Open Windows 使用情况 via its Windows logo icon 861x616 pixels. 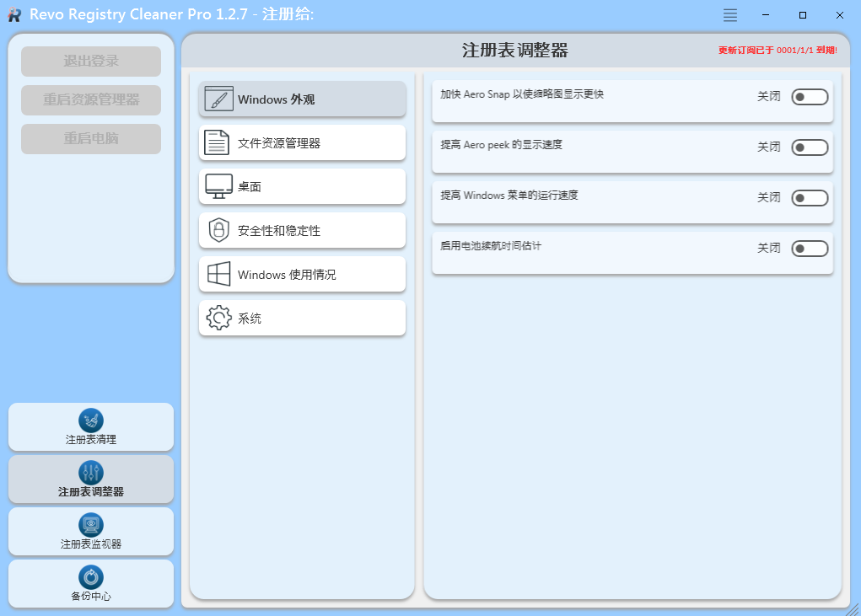[x=218, y=274]
